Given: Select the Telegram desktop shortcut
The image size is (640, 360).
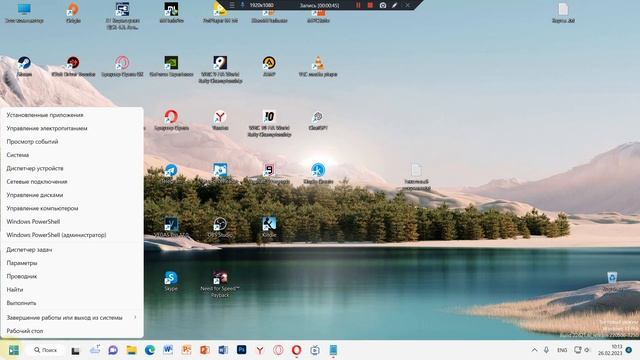Looking at the screenshot, I should pyautogui.click(x=171, y=173).
